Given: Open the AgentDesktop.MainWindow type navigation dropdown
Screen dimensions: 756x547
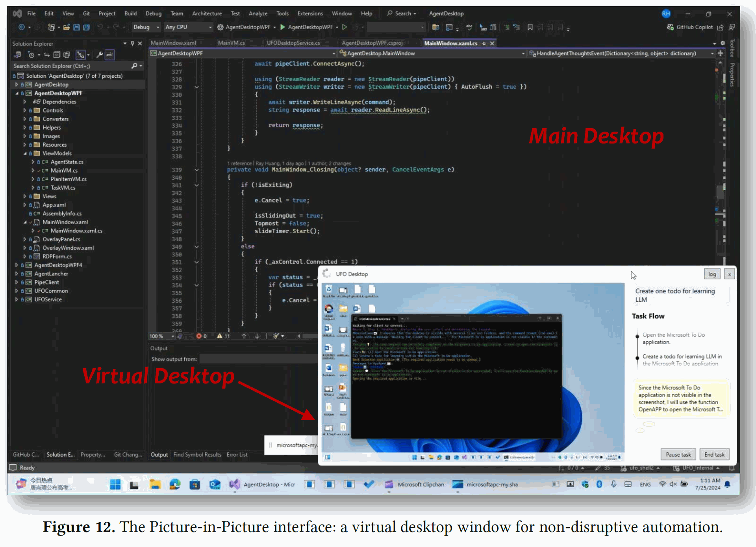Looking at the screenshot, I should click(x=432, y=53).
